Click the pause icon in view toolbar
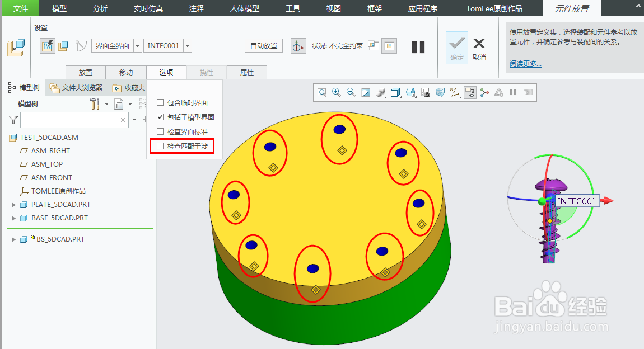The image size is (644, 349). [x=513, y=92]
